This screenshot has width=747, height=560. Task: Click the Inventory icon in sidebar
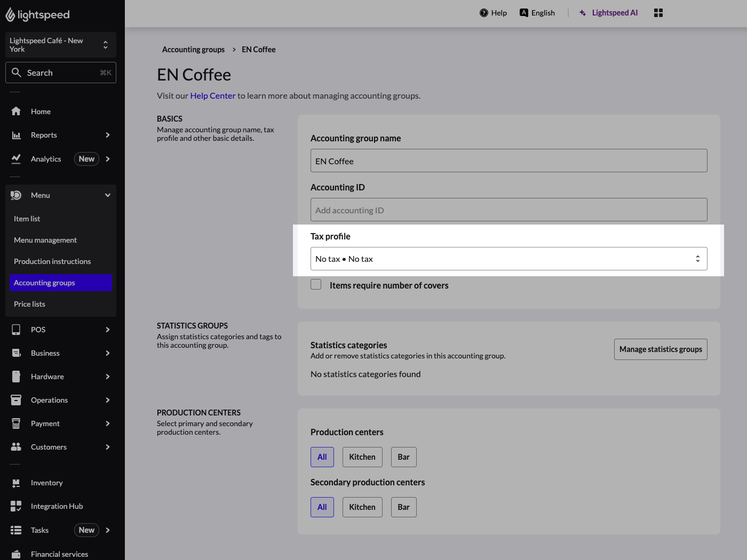coord(16,483)
